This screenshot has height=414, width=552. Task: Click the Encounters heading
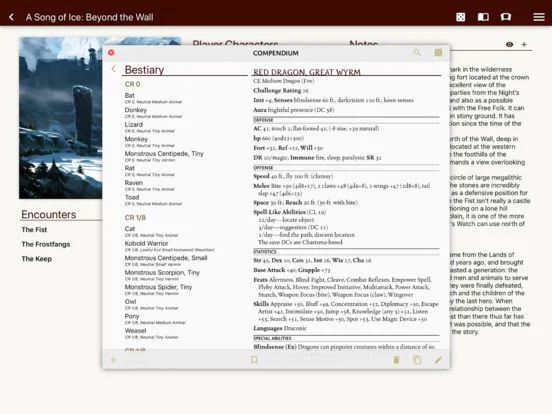click(49, 214)
